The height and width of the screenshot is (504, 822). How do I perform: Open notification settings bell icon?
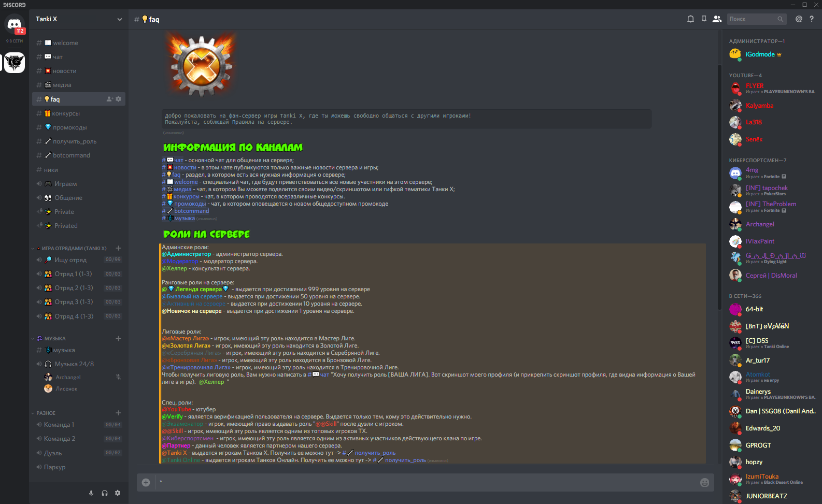coord(690,19)
